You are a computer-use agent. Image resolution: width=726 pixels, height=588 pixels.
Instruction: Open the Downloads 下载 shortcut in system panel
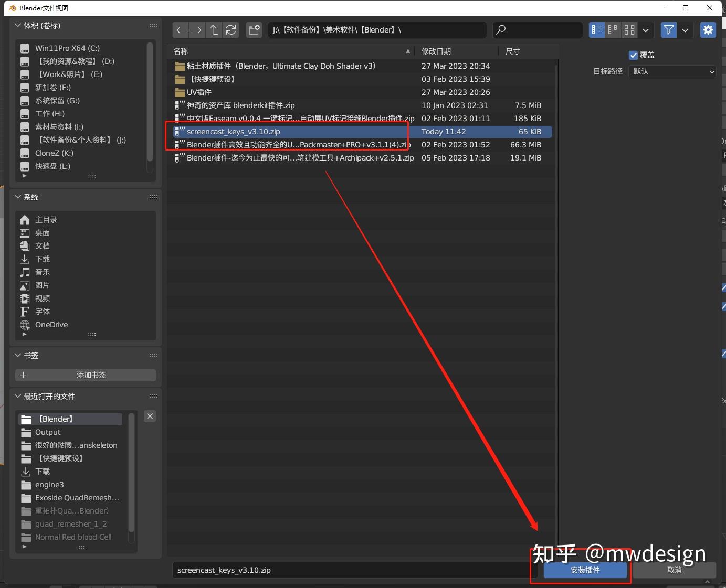coord(43,259)
